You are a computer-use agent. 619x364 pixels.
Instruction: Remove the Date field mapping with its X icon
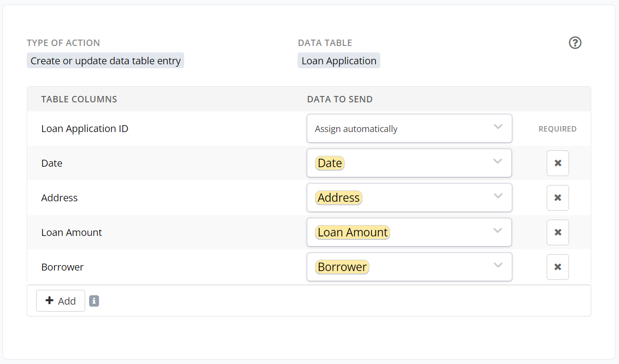(558, 163)
